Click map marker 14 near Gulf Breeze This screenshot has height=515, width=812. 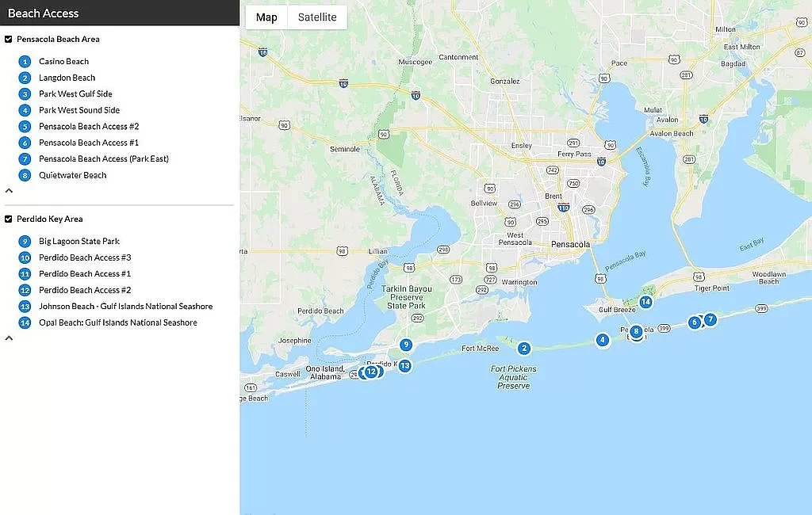pos(645,302)
